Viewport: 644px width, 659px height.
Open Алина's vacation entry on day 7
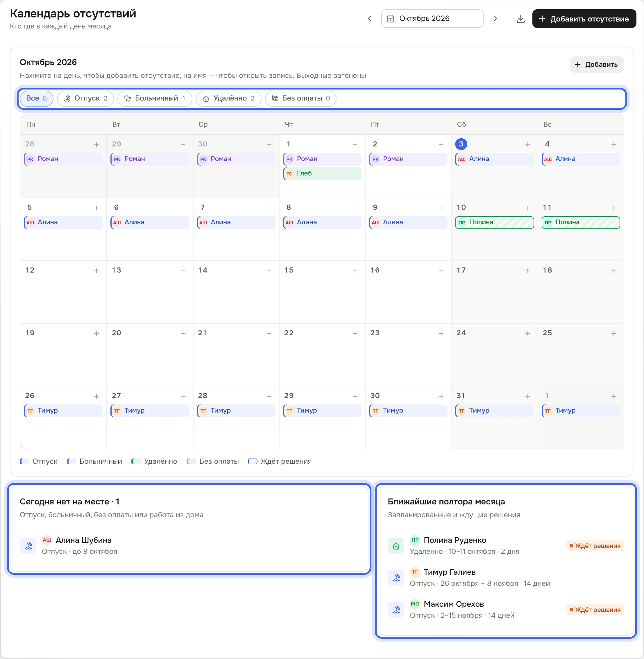[236, 223]
